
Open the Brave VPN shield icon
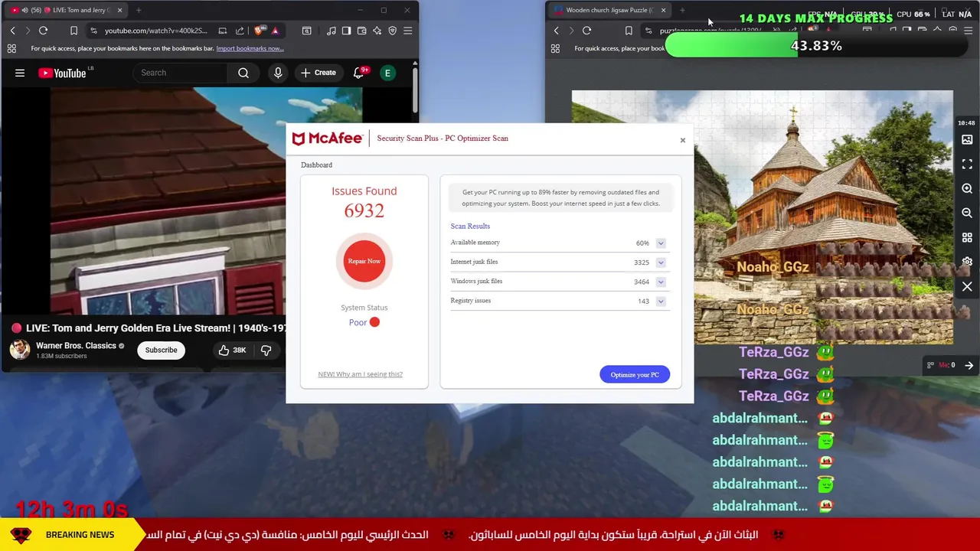point(392,31)
